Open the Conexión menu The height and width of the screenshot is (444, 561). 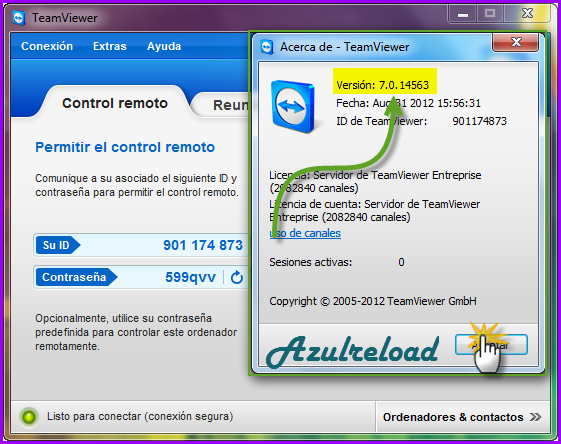pos(47,46)
